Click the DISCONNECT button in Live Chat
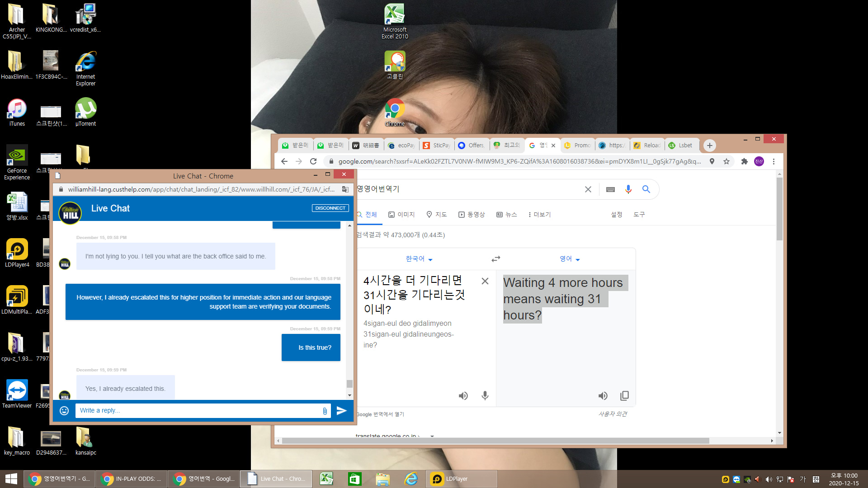This screenshot has width=868, height=488. point(330,208)
